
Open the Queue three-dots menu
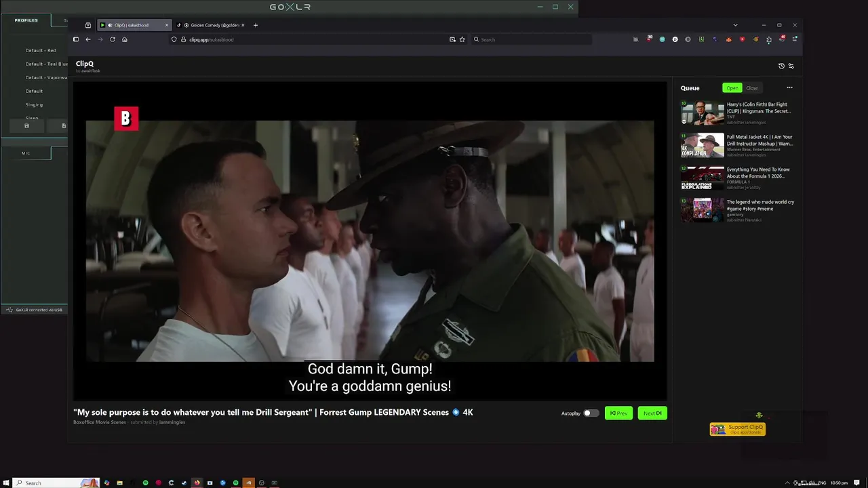[x=789, y=87]
